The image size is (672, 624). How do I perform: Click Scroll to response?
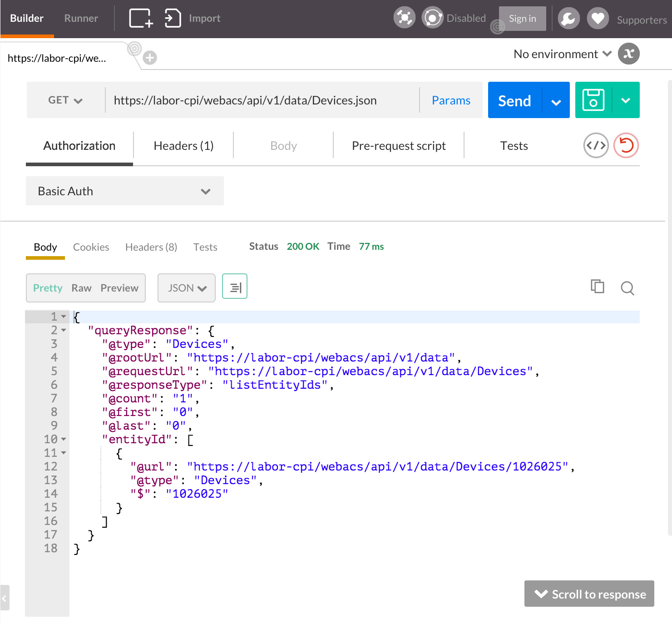pyautogui.click(x=589, y=594)
